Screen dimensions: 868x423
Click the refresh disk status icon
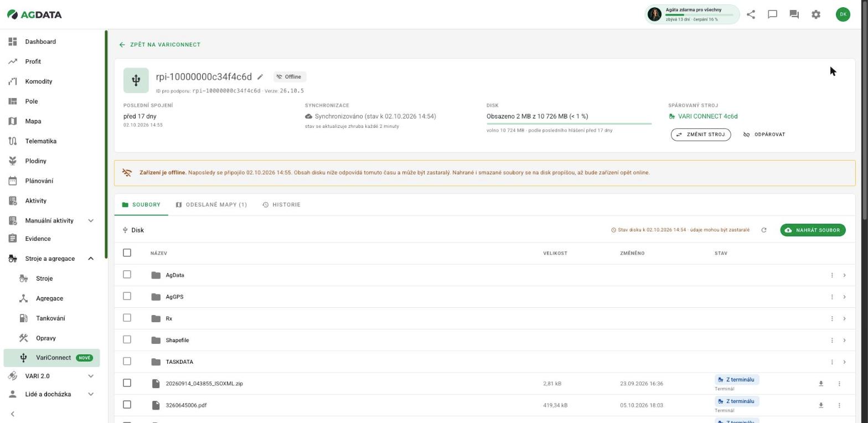tap(764, 230)
